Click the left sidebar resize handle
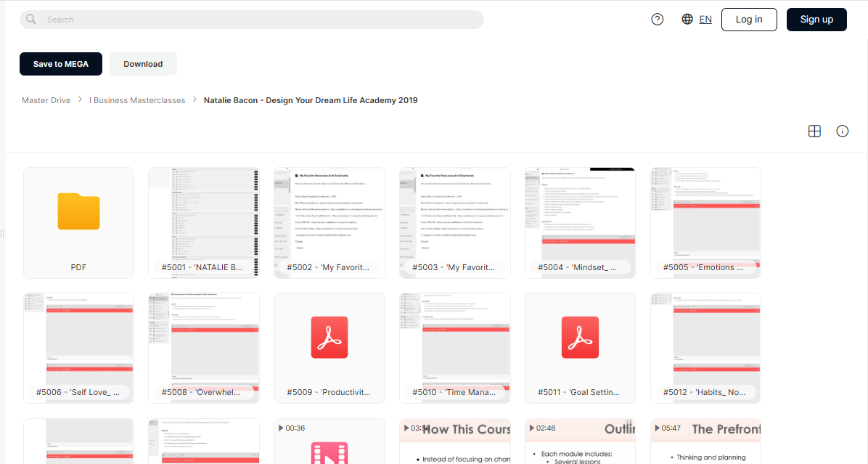Screen dimensions: 868x464 tap(3, 233)
